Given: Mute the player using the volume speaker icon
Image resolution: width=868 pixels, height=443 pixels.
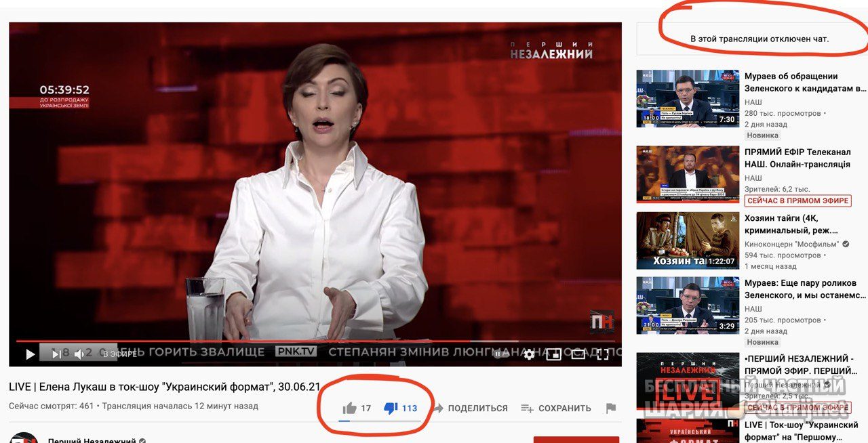Looking at the screenshot, I should (79, 354).
